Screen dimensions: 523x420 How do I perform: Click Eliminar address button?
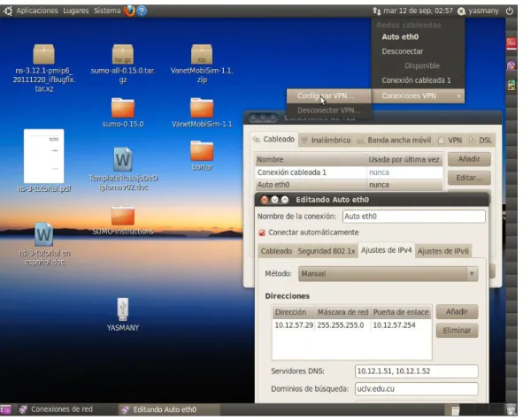point(457,331)
